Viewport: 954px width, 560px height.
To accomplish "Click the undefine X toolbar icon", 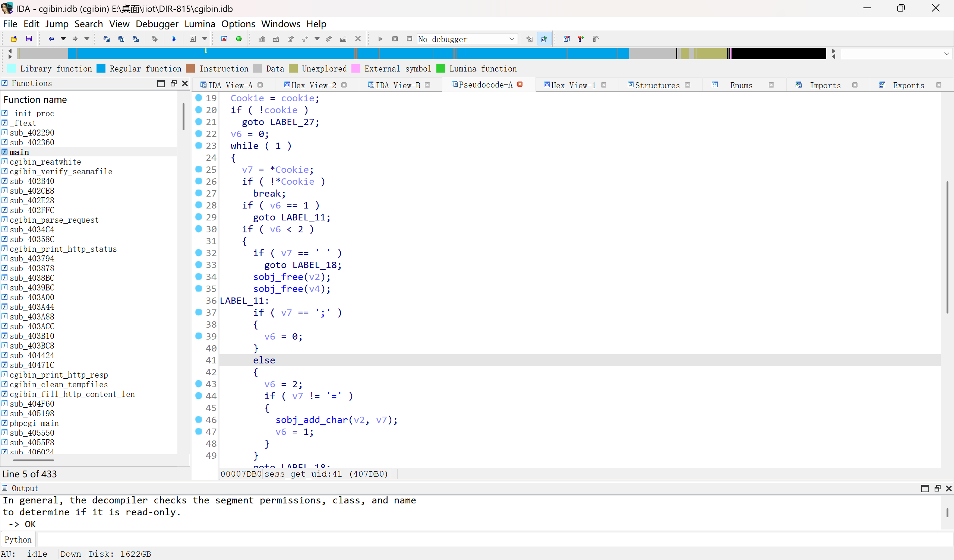I will [358, 39].
